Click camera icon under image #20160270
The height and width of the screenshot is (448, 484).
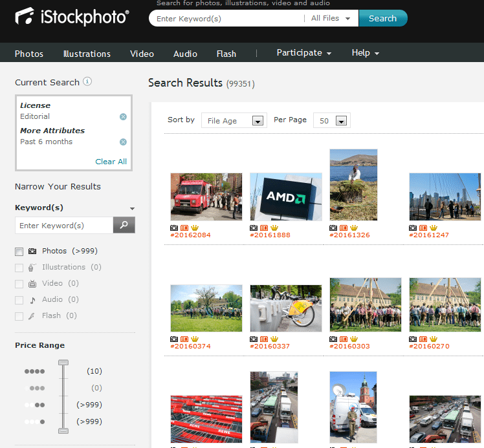click(x=413, y=339)
